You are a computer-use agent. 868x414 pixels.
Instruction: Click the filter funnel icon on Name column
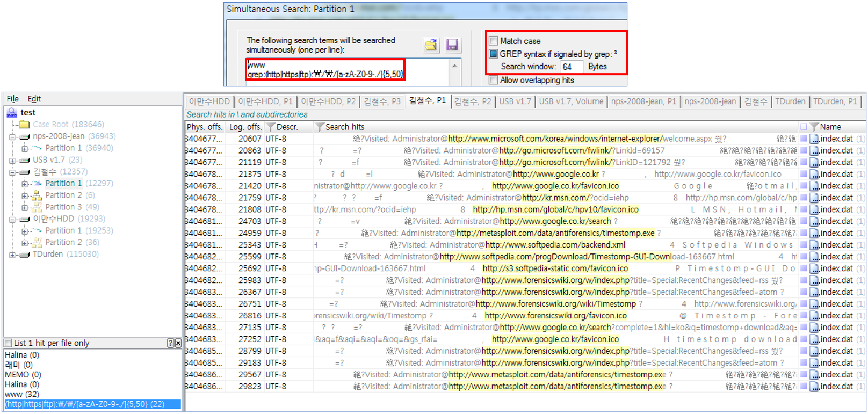point(814,127)
